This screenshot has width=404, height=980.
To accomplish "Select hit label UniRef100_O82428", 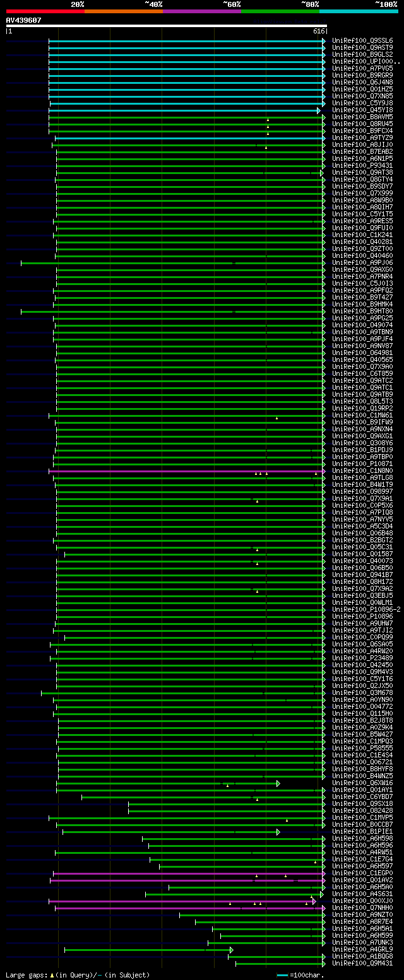I will coord(362,811).
